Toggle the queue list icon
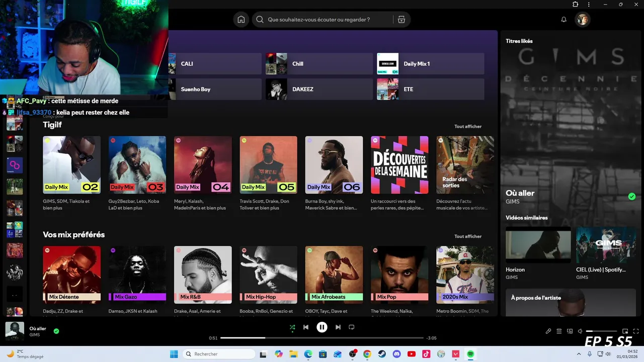Image resolution: width=644 pixels, height=362 pixels. click(559, 331)
